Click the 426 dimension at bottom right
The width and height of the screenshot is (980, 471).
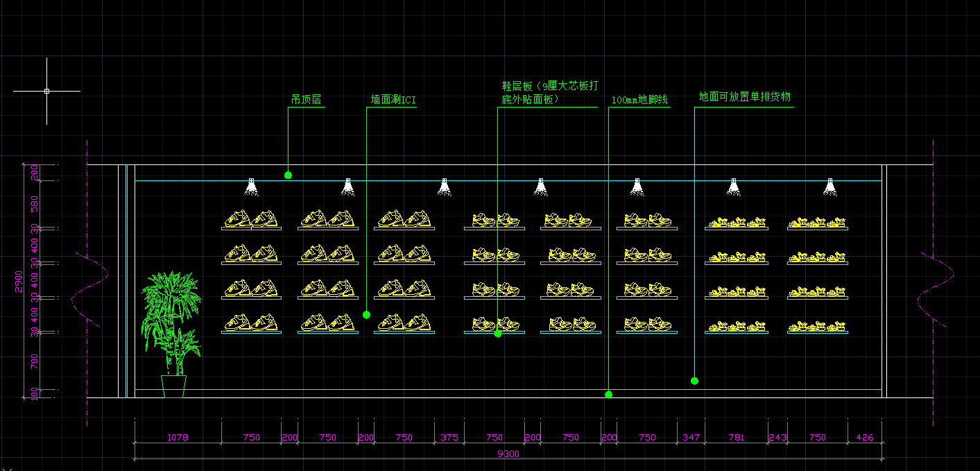coord(865,438)
